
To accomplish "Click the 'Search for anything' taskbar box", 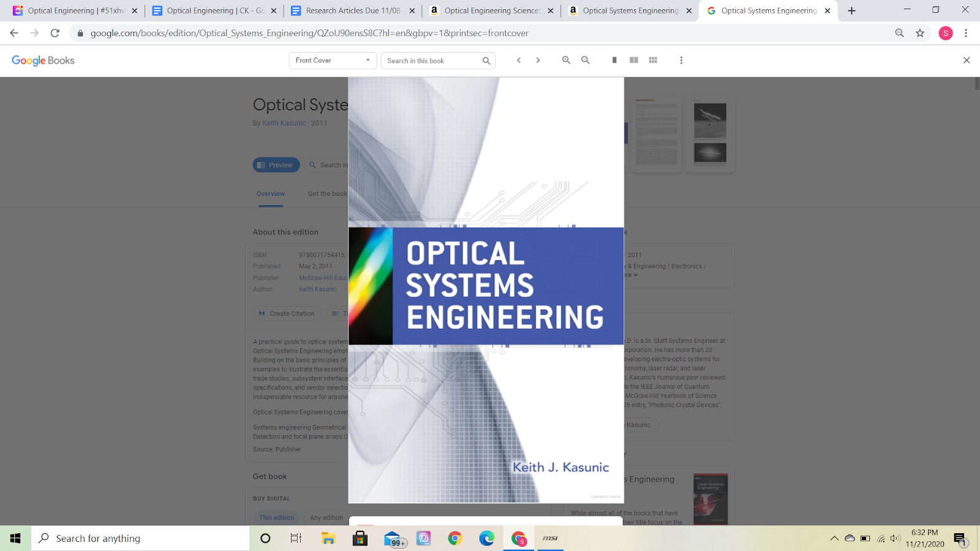I will (140, 538).
